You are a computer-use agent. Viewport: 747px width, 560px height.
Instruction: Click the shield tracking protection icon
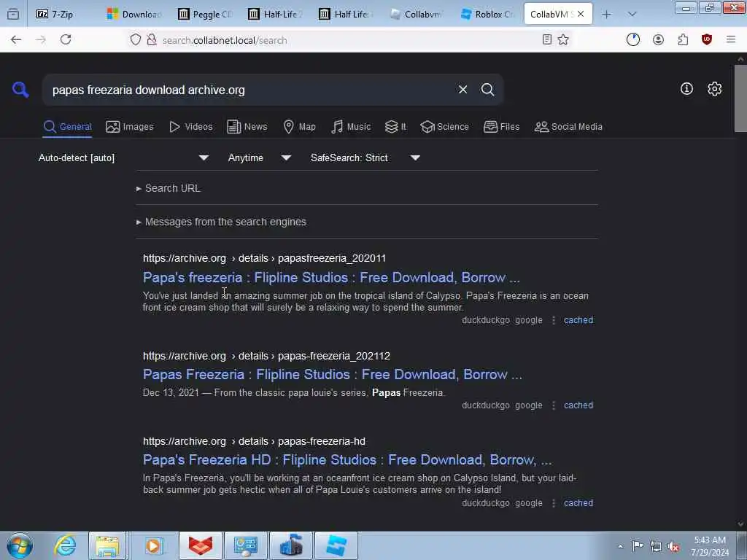click(x=136, y=39)
